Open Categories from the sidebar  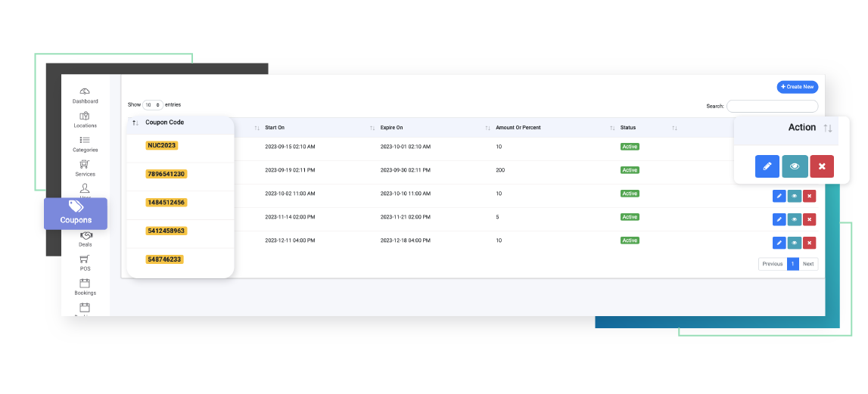[85, 141]
